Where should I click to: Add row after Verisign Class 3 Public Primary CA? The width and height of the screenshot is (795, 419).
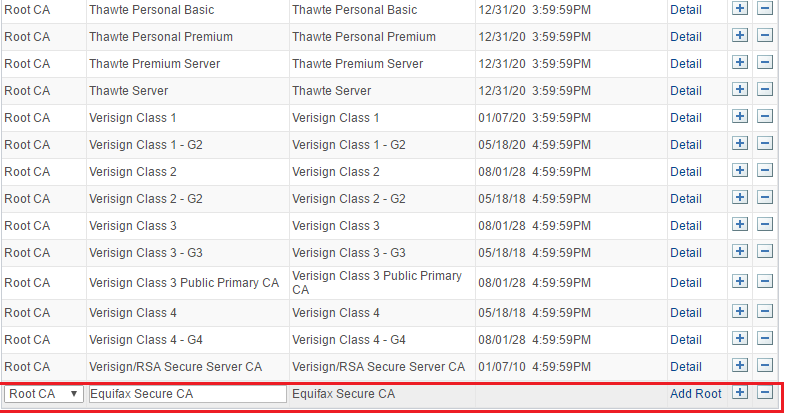[740, 282]
